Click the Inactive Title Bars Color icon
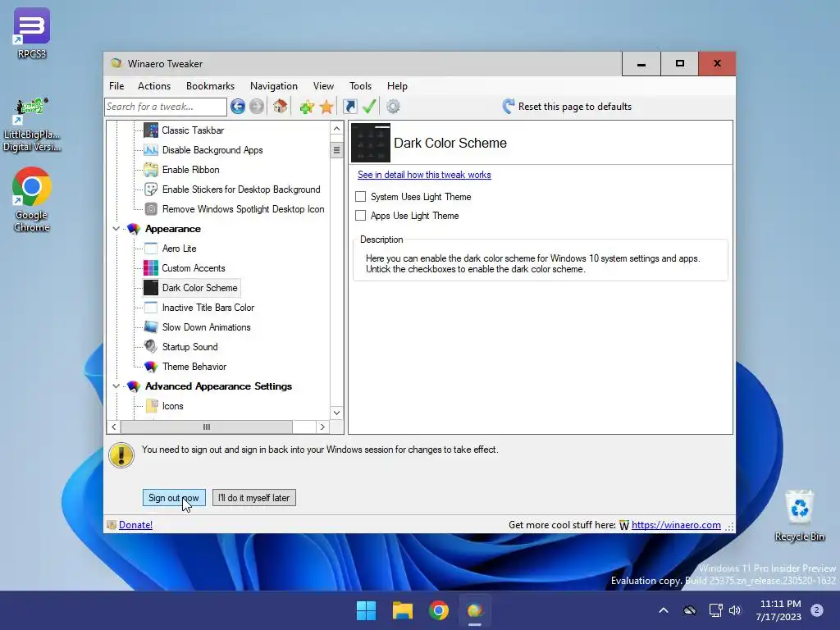840x630 pixels. pos(151,308)
